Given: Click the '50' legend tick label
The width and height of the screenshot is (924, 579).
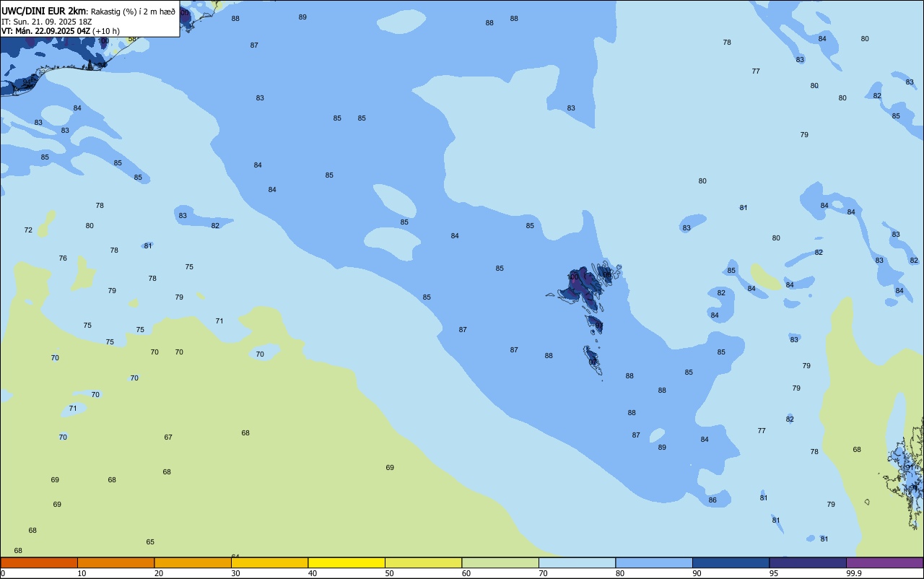Looking at the screenshot, I should [390, 573].
